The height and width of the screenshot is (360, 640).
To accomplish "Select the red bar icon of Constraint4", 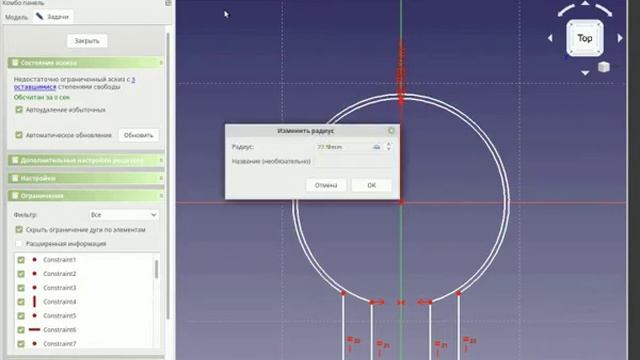I will [34, 302].
